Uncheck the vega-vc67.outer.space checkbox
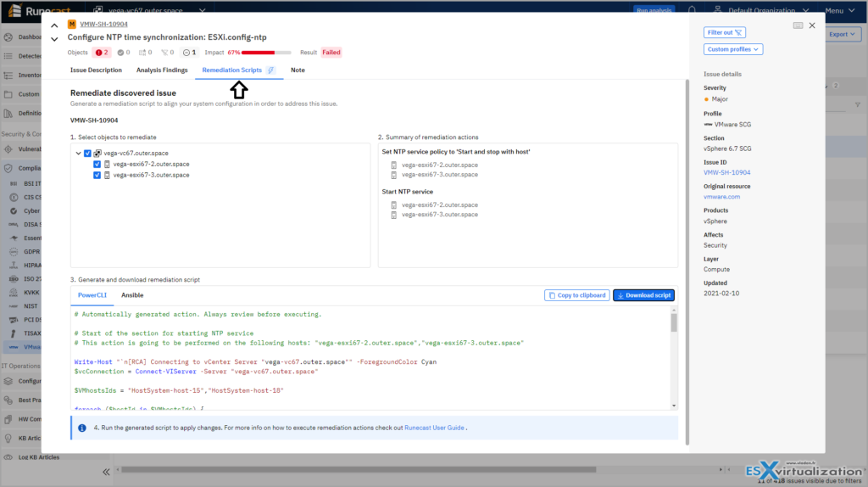 (x=87, y=154)
